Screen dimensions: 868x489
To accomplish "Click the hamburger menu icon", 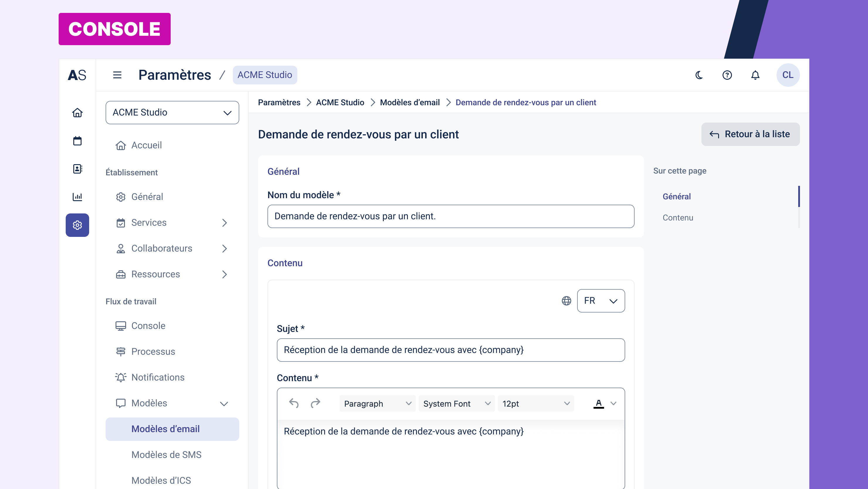I will coord(117,75).
